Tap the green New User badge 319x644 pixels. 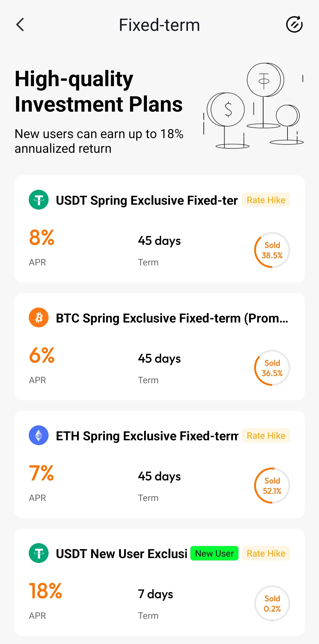(214, 553)
